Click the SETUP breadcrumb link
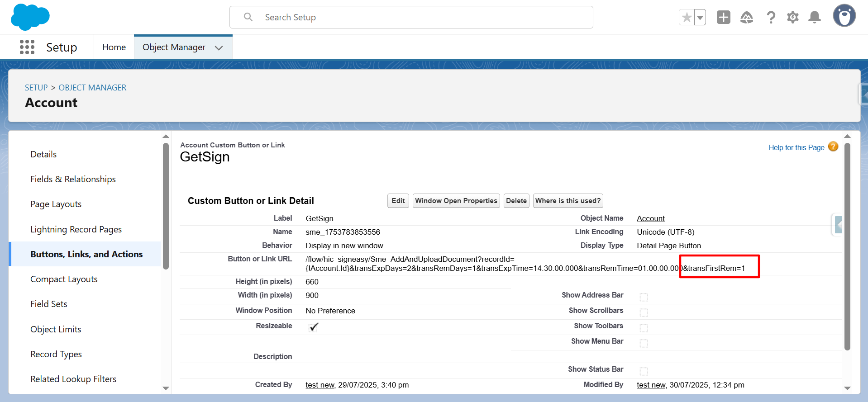The height and width of the screenshot is (402, 868). (36, 88)
